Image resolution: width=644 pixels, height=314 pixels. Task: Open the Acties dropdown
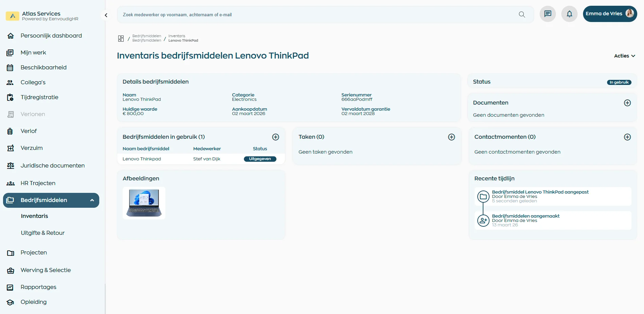pos(624,56)
